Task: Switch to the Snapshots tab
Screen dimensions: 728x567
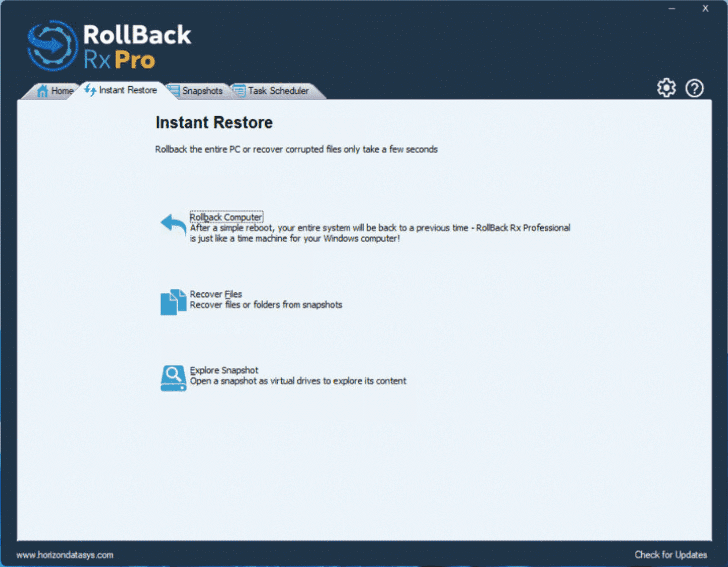Action: 203,91
